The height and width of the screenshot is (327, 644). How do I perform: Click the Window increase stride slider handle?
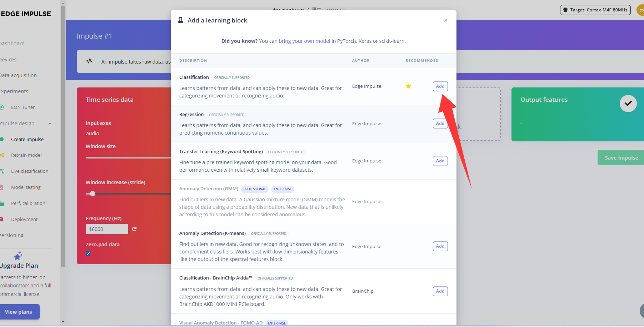(93, 194)
